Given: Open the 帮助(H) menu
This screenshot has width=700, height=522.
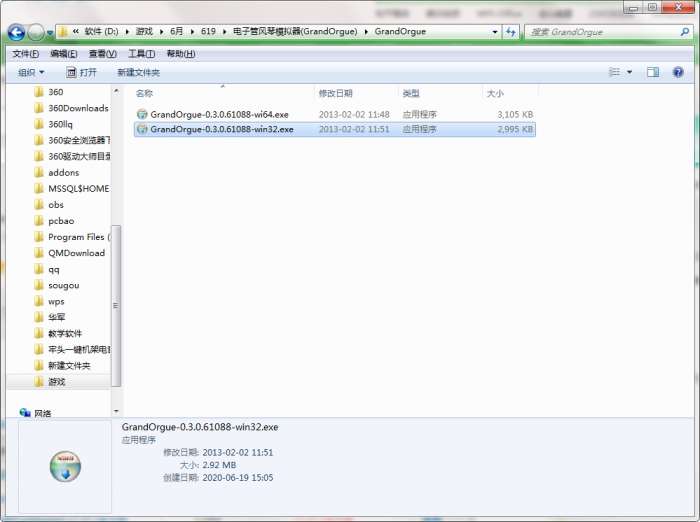Looking at the screenshot, I should click(181, 54).
